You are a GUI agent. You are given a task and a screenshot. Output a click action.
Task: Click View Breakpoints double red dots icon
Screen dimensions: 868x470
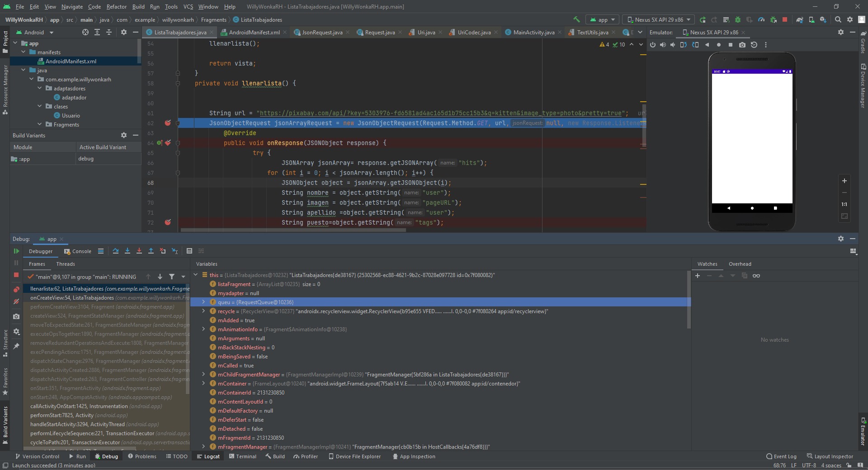coord(16,289)
